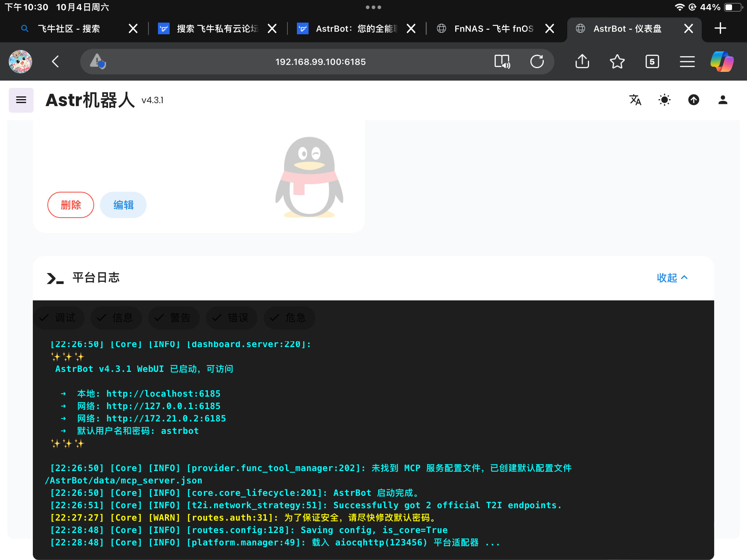The image size is (747, 560).
Task: Click the update arrow circle icon
Action: pos(693,100)
